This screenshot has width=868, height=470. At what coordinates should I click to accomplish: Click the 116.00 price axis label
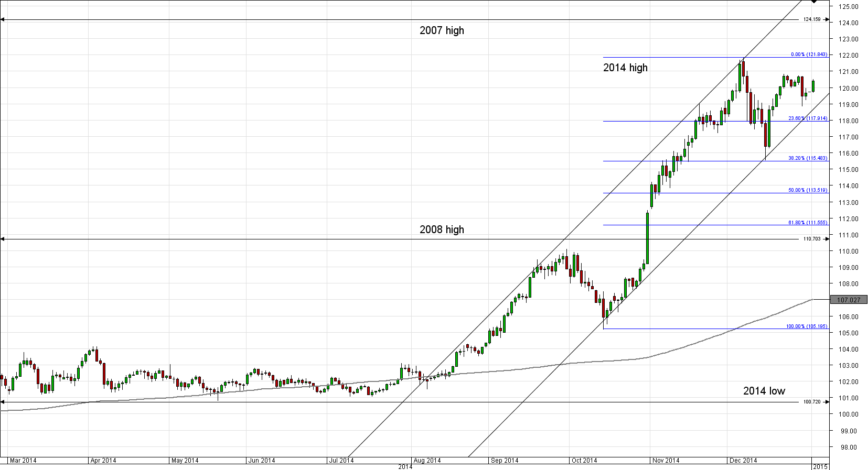[848, 154]
